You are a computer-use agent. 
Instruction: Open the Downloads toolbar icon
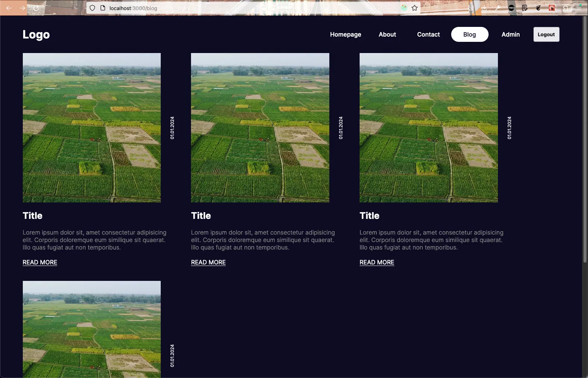(484, 8)
